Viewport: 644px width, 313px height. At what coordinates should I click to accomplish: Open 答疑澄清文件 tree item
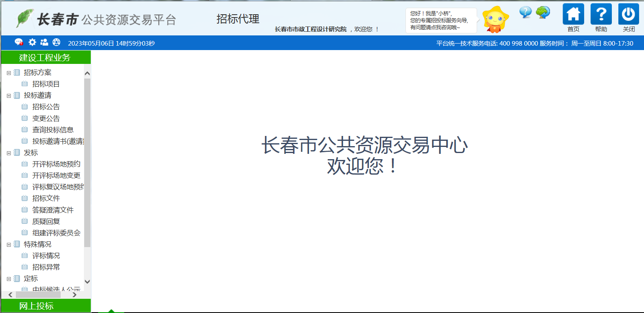pyautogui.click(x=53, y=210)
